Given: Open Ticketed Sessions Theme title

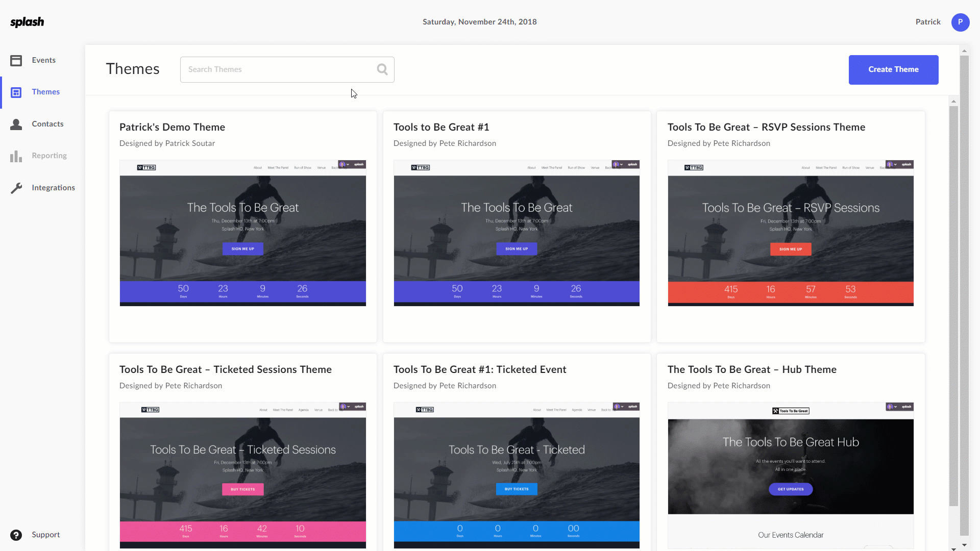Looking at the screenshot, I should (x=225, y=369).
